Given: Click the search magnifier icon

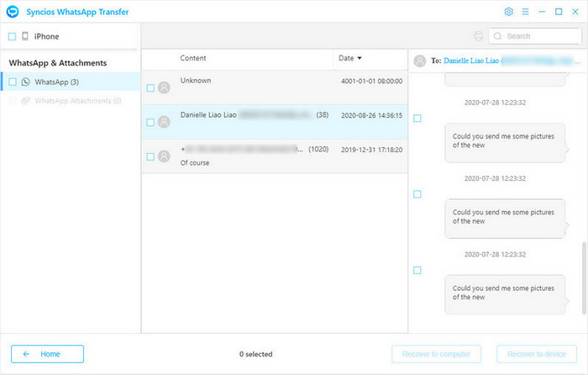Looking at the screenshot, I should click(497, 36).
